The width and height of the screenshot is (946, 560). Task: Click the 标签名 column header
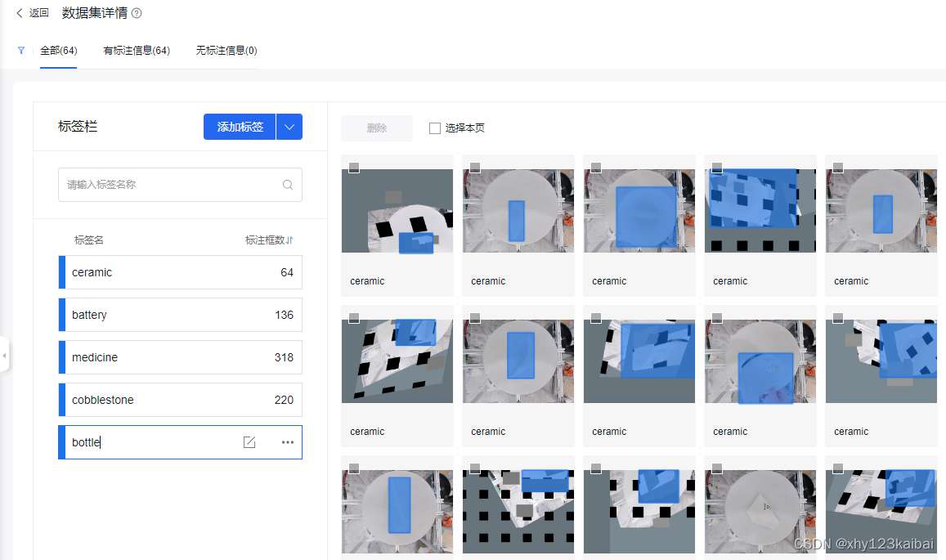tap(88, 240)
